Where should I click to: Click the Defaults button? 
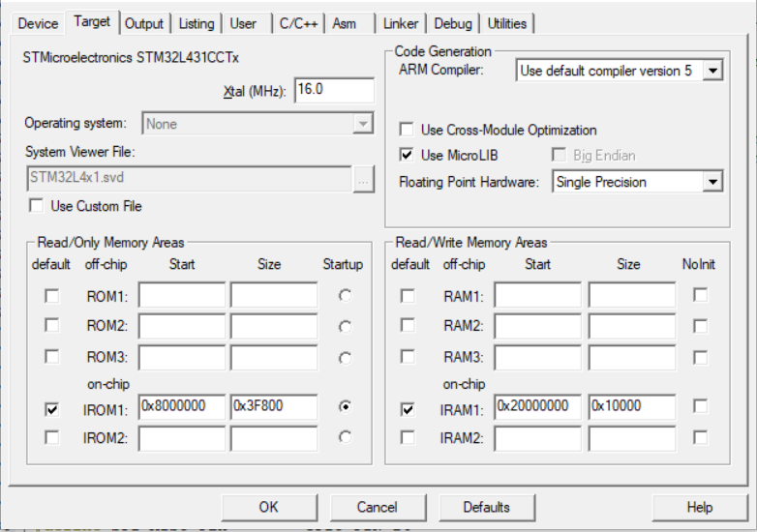point(487,508)
